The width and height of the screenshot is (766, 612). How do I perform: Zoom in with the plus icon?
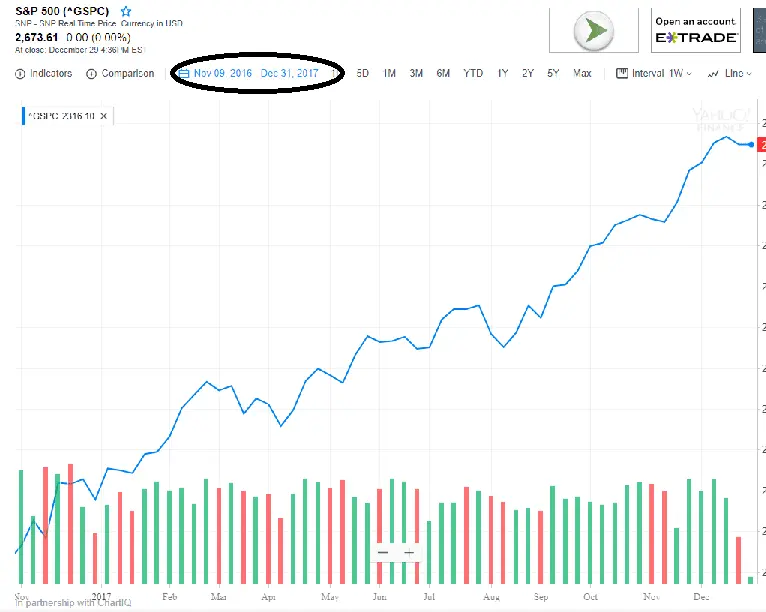coord(408,552)
